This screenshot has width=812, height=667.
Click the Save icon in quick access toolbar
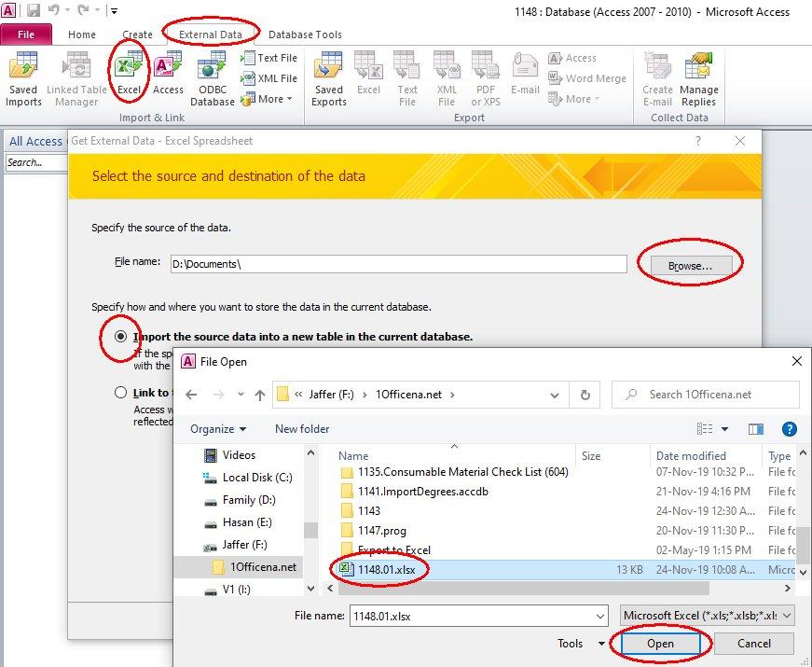(34, 10)
